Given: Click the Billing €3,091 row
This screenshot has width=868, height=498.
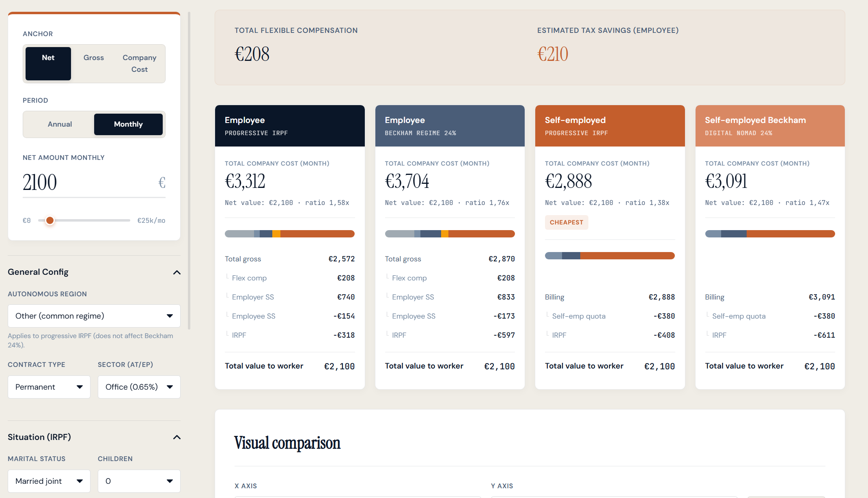Looking at the screenshot, I should [770, 297].
